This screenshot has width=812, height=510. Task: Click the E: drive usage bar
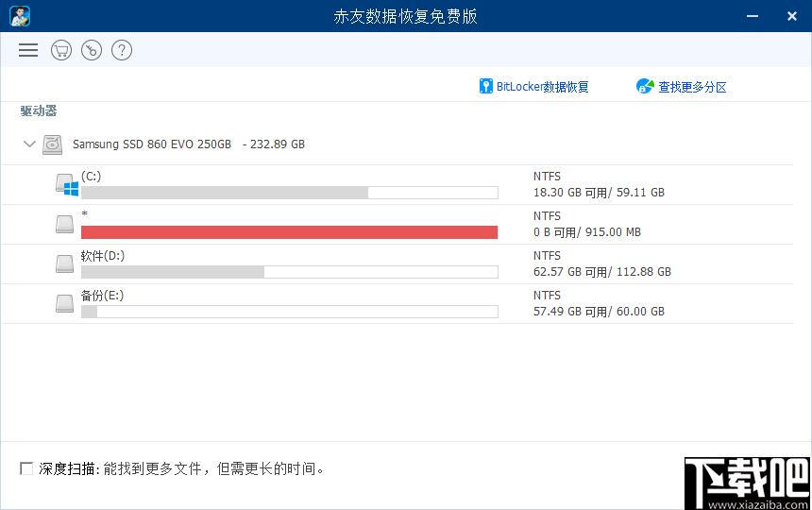coord(290,312)
